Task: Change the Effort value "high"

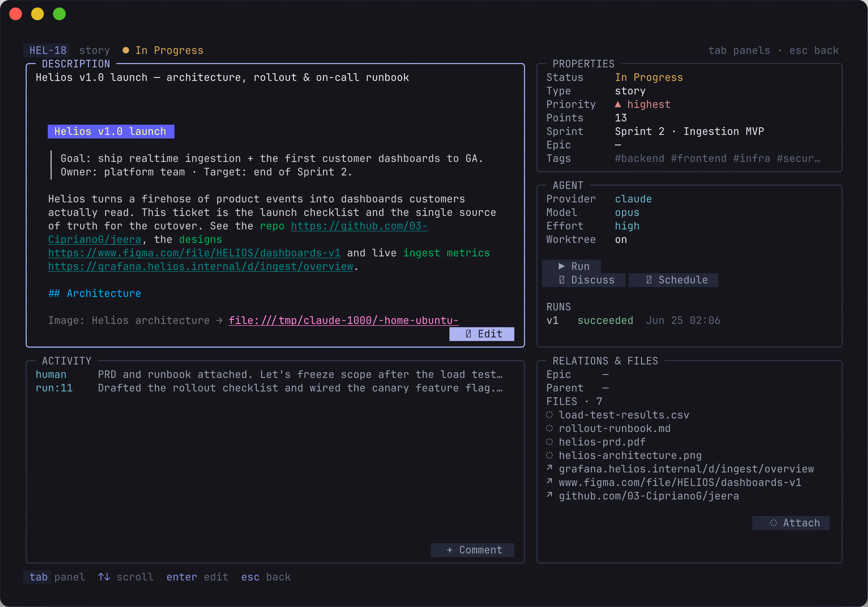Action: click(x=627, y=226)
